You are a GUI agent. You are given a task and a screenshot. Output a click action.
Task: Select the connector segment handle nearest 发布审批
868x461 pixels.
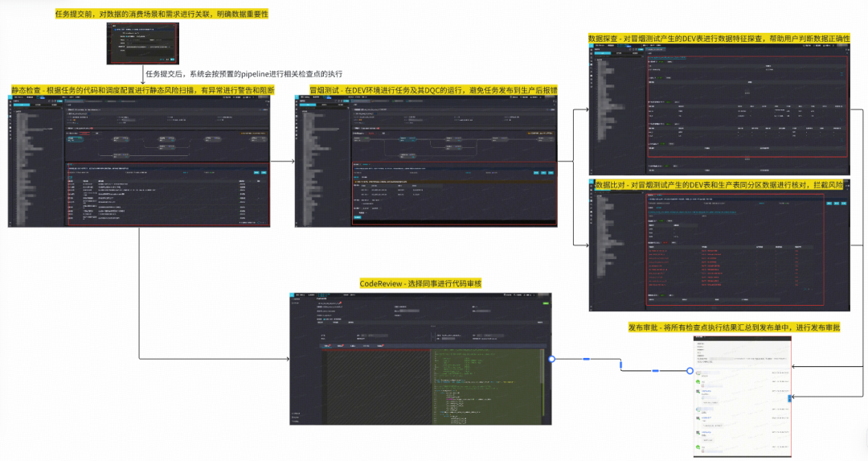coord(655,371)
